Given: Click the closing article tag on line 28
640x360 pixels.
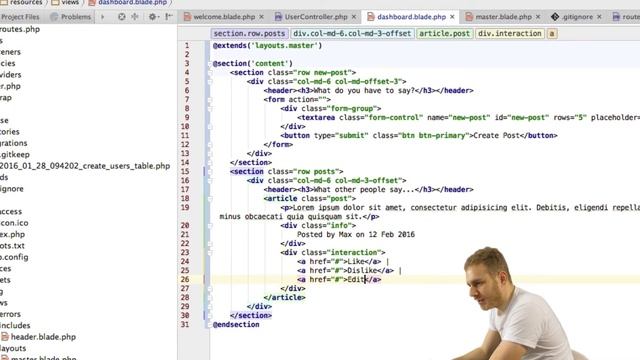Looking at the screenshot, I should tap(284, 298).
